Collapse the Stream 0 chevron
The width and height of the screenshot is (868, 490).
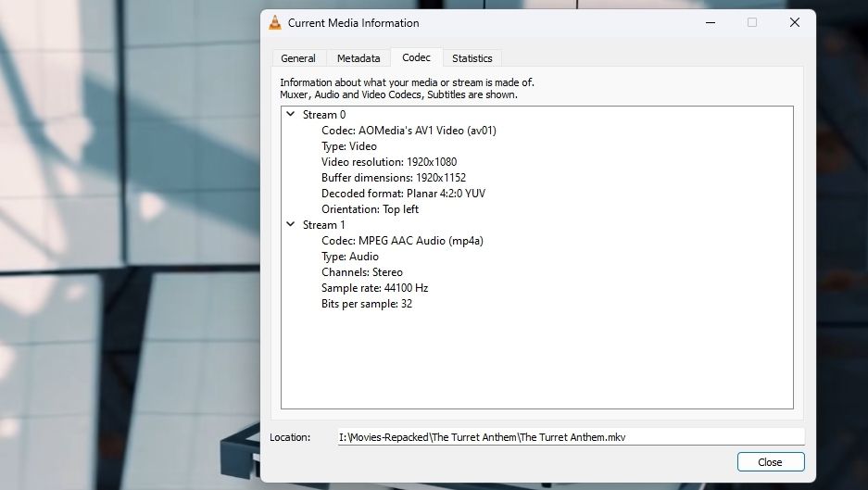click(x=291, y=114)
